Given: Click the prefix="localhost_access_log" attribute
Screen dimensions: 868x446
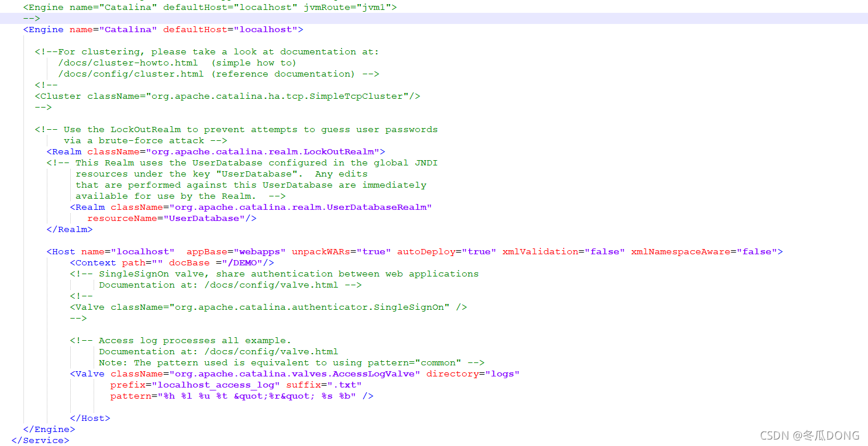Looking at the screenshot, I should pos(195,385).
